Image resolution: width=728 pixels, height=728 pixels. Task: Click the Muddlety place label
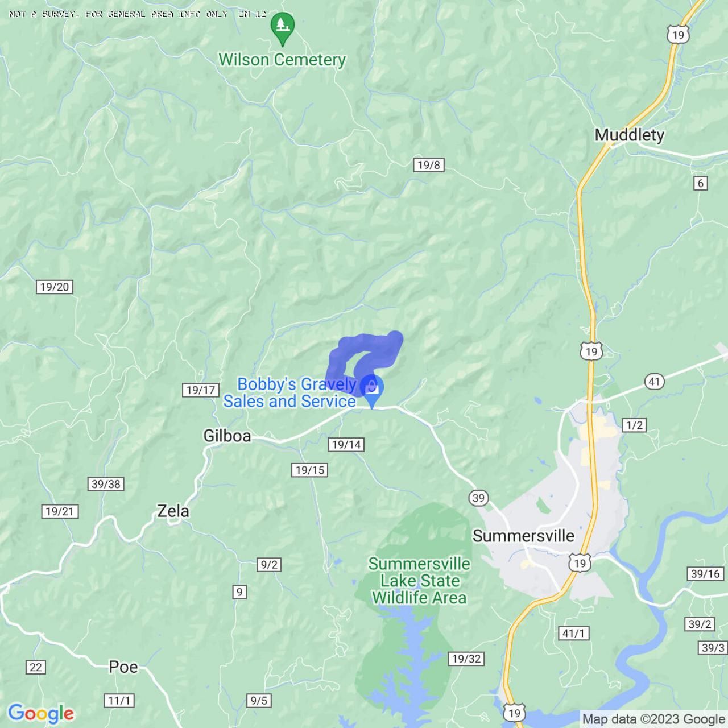(x=630, y=135)
